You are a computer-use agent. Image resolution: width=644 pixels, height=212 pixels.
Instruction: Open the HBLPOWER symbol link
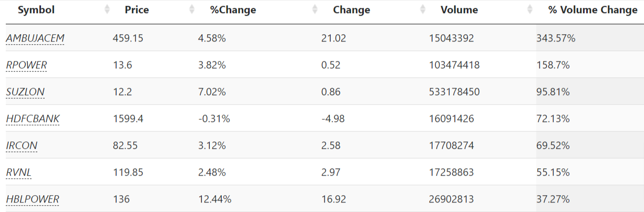(x=33, y=199)
